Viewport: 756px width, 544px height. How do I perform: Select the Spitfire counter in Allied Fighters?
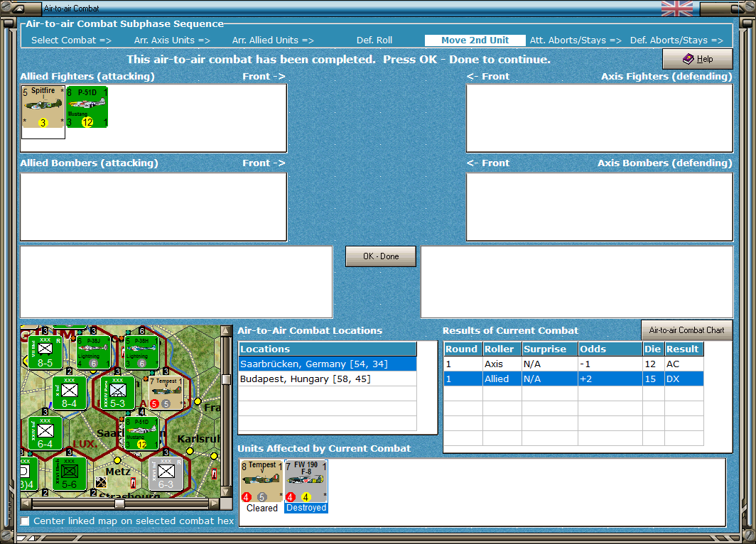coord(43,107)
